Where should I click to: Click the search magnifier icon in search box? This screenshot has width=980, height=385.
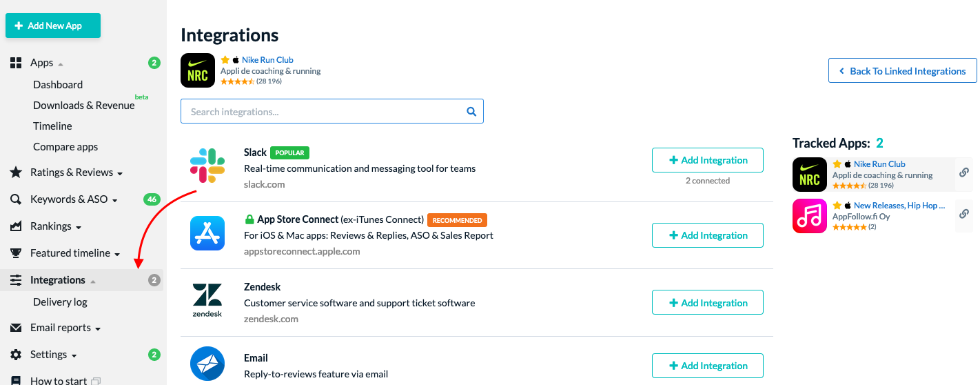coord(472,111)
